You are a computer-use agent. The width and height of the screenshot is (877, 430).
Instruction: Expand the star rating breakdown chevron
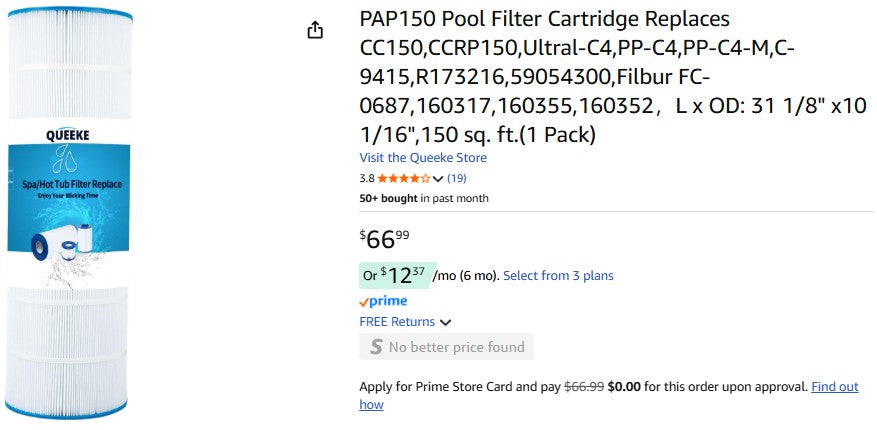coord(438,179)
